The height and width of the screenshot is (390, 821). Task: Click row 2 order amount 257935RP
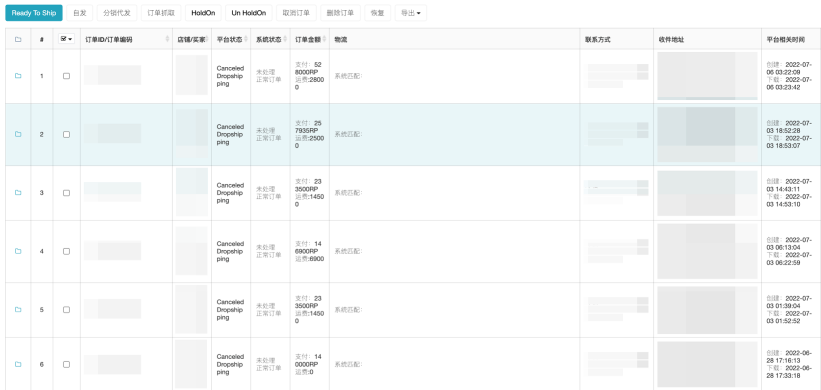[308, 127]
